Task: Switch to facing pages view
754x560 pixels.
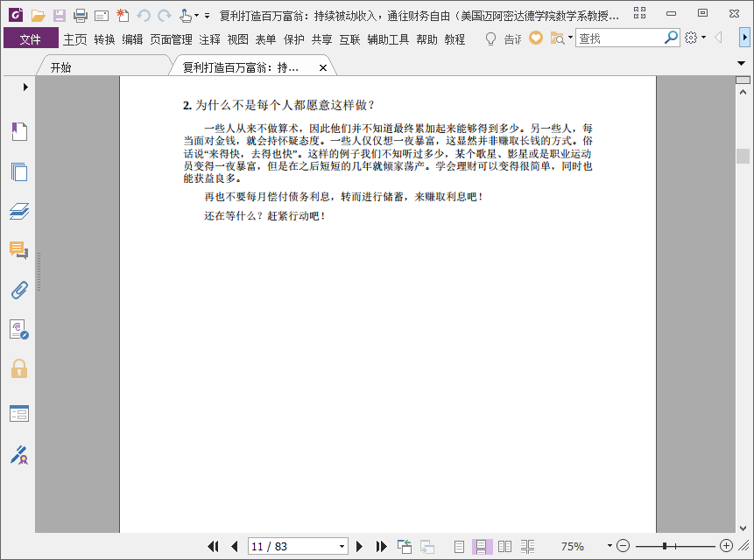Action: click(504, 546)
